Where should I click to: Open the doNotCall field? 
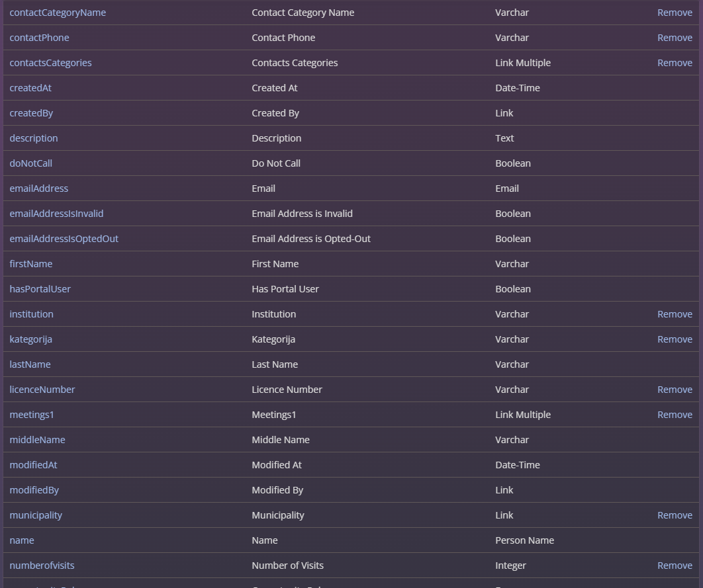coord(30,163)
